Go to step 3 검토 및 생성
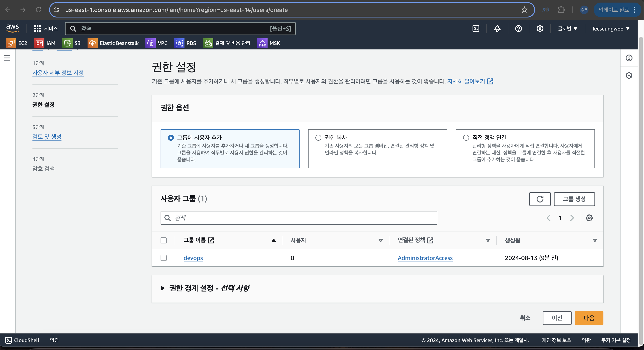 pos(47,137)
